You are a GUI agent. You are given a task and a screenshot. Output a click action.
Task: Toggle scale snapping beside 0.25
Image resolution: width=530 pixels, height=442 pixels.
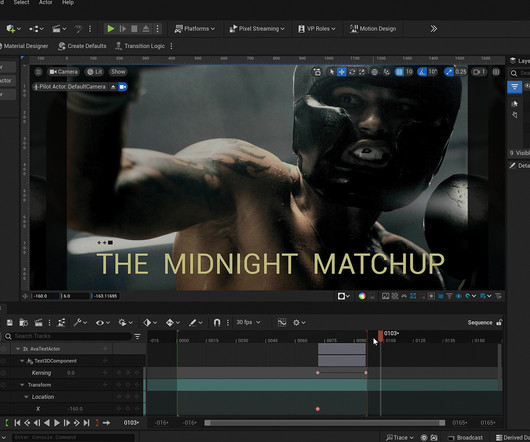tap(449, 72)
